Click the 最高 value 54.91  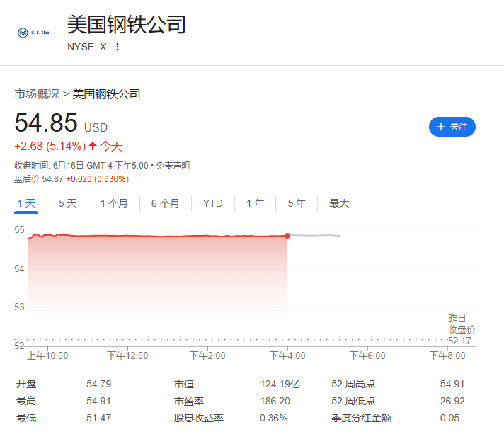[x=98, y=401]
